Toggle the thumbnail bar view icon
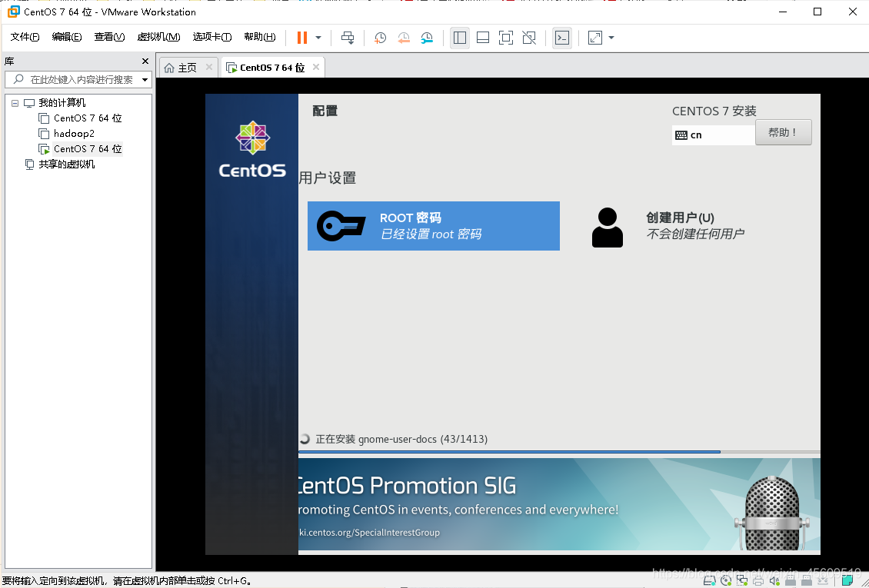 point(483,38)
